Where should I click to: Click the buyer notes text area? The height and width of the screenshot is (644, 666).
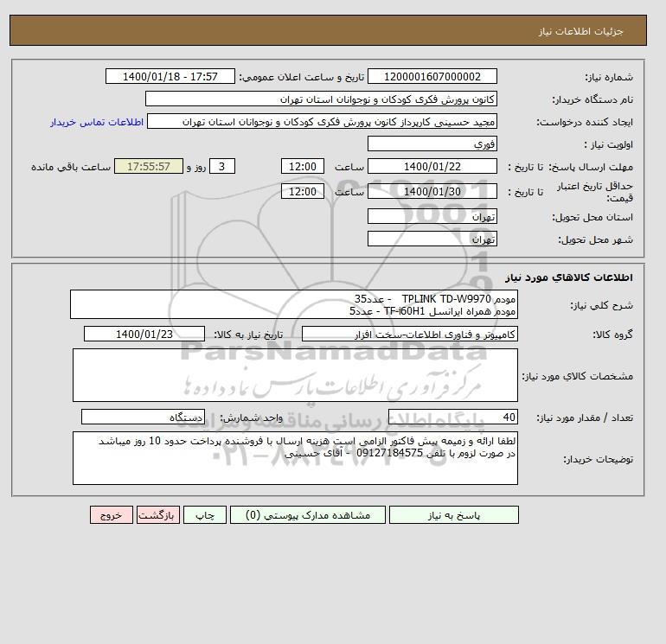tap(295, 458)
